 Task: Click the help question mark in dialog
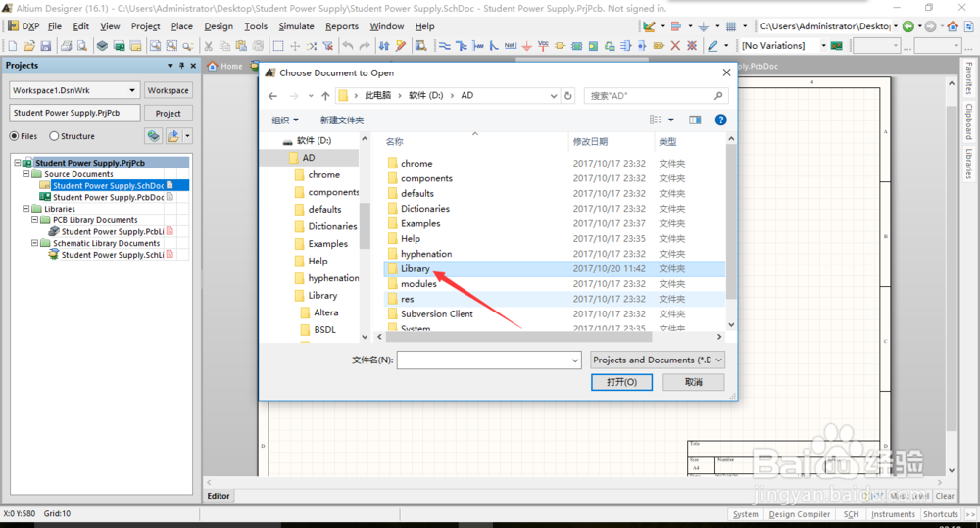point(720,120)
